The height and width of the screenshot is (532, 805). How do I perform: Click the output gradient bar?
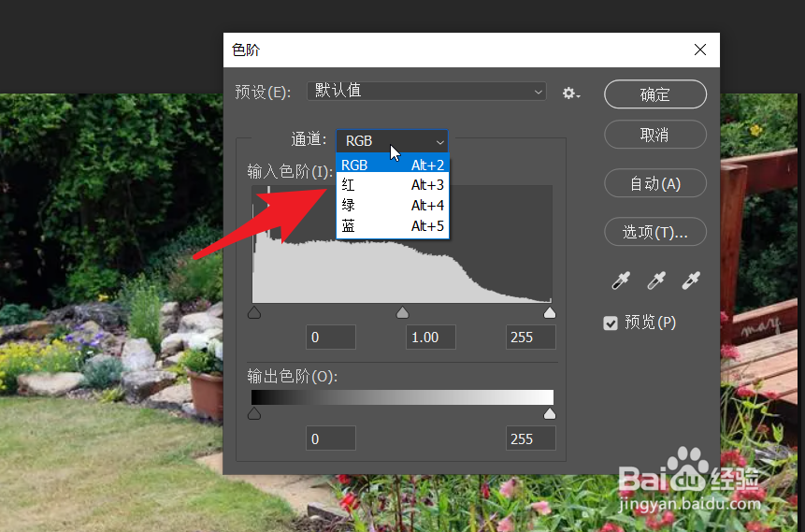[x=402, y=397]
